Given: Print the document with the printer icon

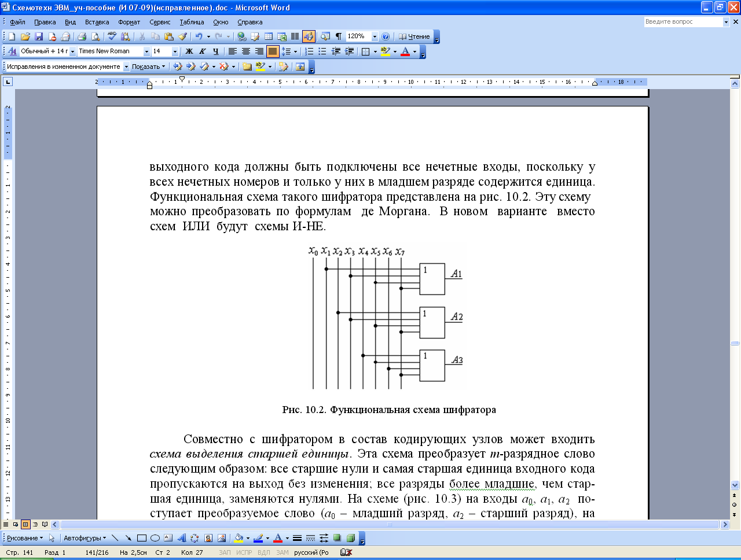Looking at the screenshot, I should pyautogui.click(x=82, y=36).
